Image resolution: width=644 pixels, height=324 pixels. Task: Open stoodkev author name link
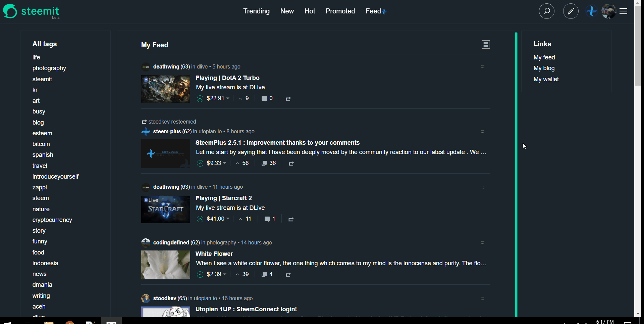[x=165, y=298]
